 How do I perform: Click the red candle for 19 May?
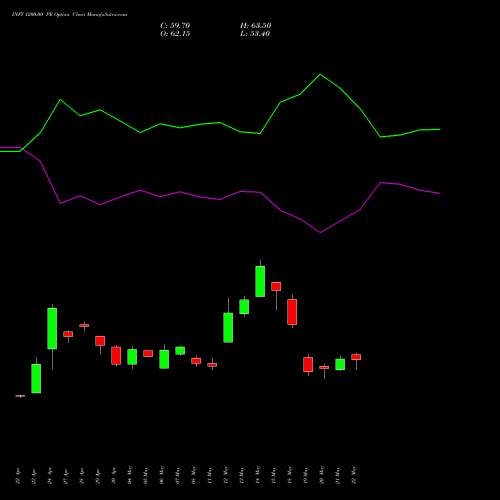[x=308, y=364]
